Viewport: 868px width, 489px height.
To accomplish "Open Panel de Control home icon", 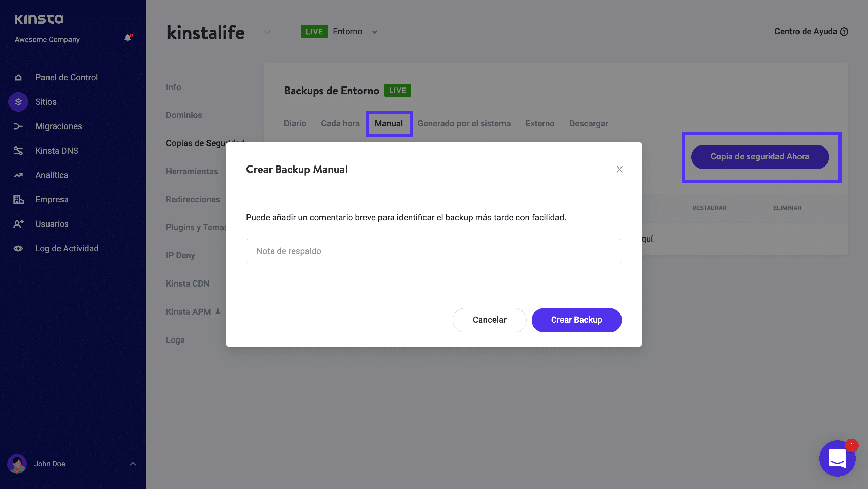I will 18,78.
